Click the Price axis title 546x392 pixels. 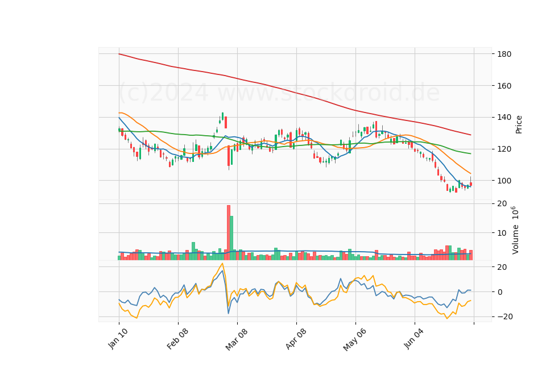tap(519, 124)
